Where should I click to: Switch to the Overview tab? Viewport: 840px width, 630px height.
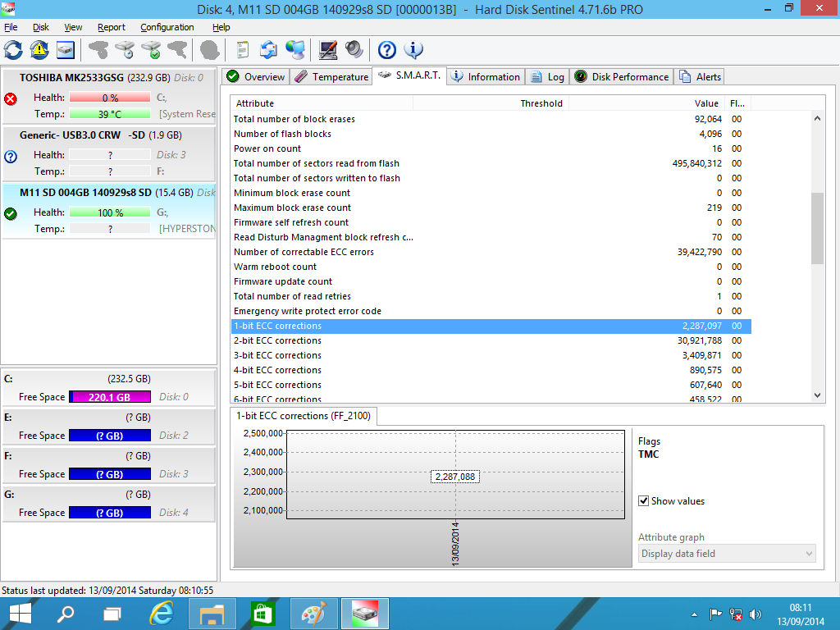(256, 76)
